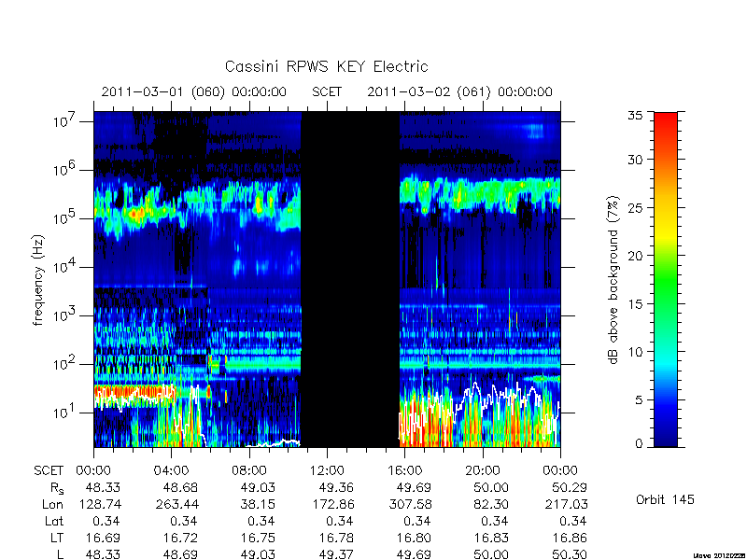
Task: Select the color bar value 10
Action: pyautogui.click(x=635, y=352)
